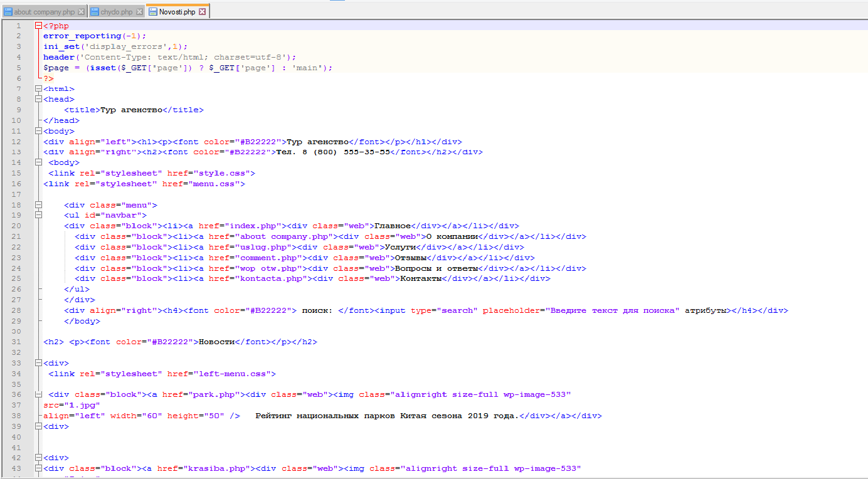Click the heading text "Новости" on line 31

[x=216, y=342]
